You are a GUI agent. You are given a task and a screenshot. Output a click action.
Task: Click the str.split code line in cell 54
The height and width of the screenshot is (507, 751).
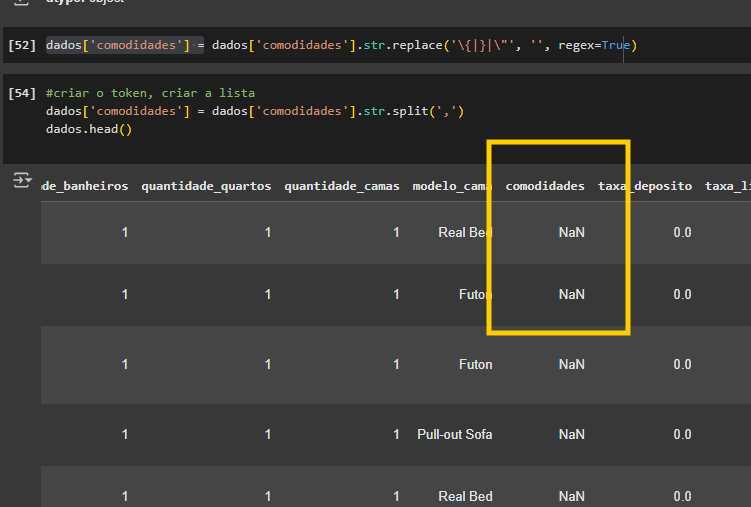pyautogui.click(x=255, y=111)
